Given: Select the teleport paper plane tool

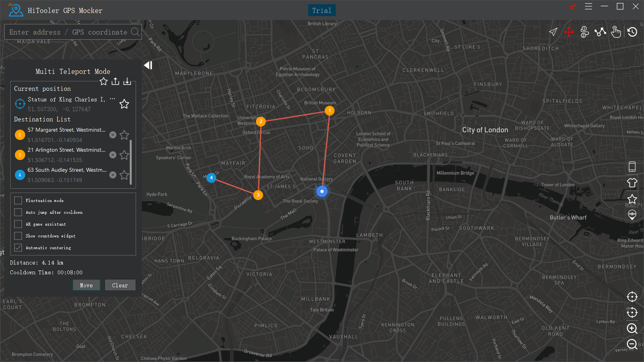Looking at the screenshot, I should (x=554, y=32).
